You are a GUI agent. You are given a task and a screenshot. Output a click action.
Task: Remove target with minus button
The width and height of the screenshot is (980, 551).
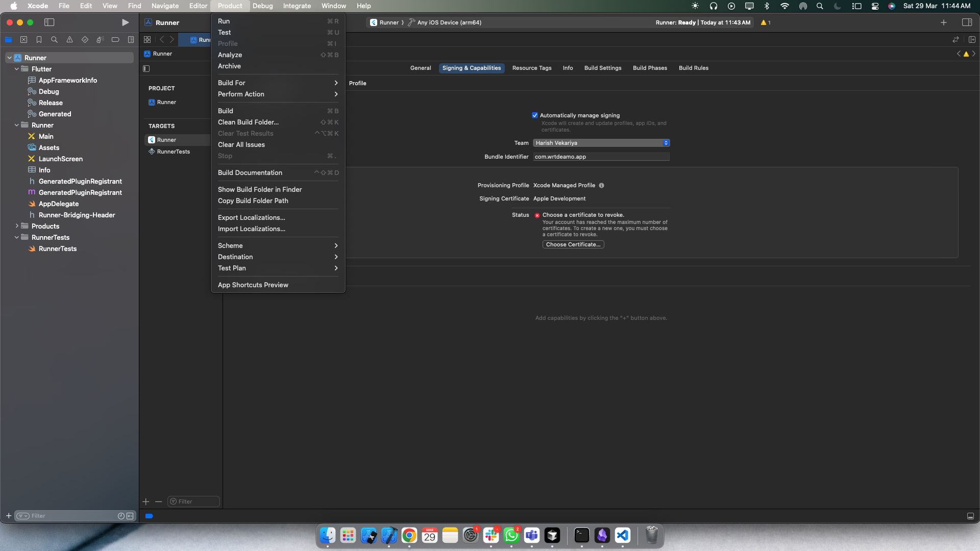tap(159, 502)
